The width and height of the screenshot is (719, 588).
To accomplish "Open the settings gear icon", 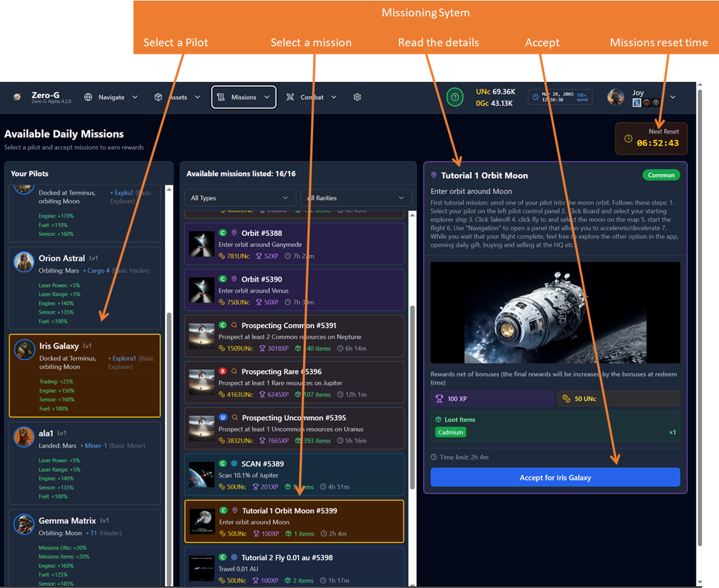I will click(357, 97).
